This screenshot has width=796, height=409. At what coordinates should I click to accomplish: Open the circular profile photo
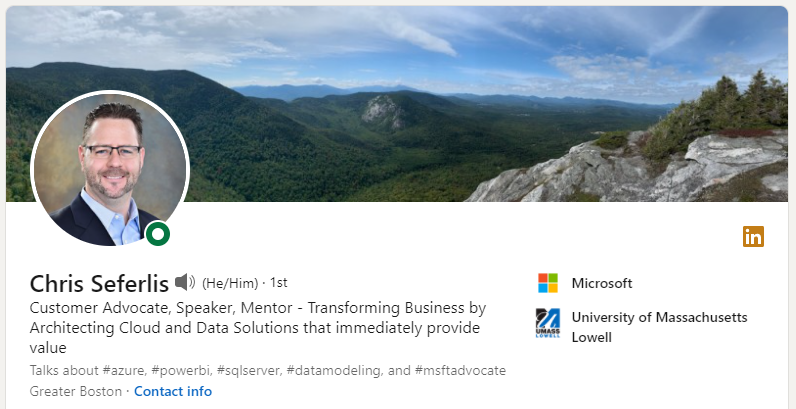[110, 169]
